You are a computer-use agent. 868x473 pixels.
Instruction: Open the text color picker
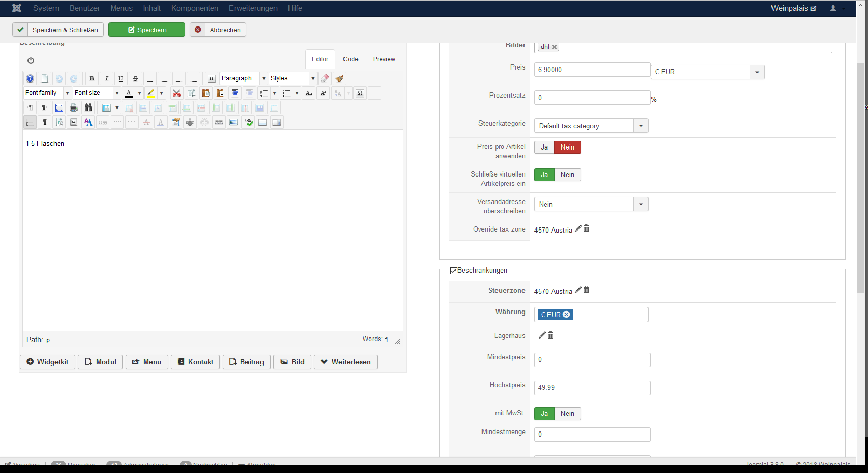click(129, 93)
